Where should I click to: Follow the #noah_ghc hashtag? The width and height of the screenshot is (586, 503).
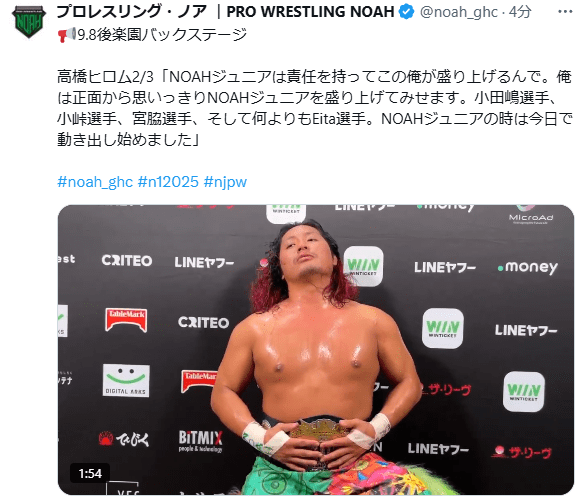click(x=95, y=182)
